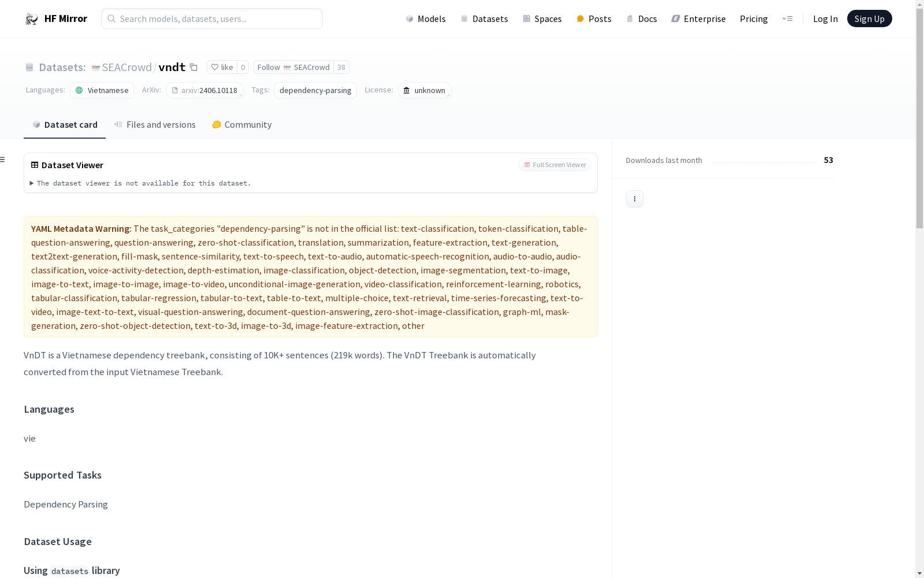
Task: Click the Datasets: breadcrumb link
Action: pyautogui.click(x=62, y=67)
